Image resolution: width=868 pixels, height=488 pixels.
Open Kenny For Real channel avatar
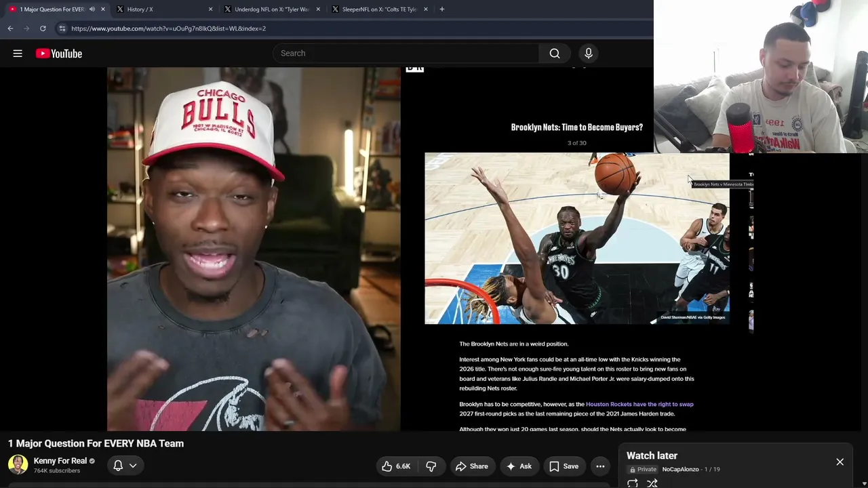pyautogui.click(x=18, y=464)
